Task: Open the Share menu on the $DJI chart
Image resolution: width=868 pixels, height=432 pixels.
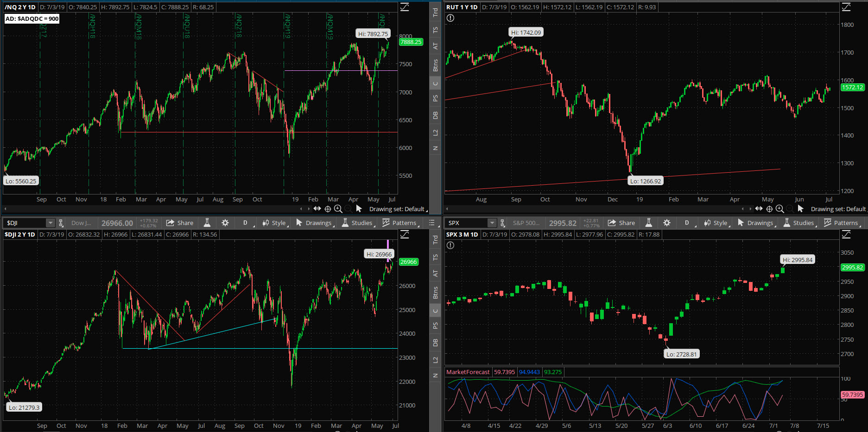Action: [180, 223]
